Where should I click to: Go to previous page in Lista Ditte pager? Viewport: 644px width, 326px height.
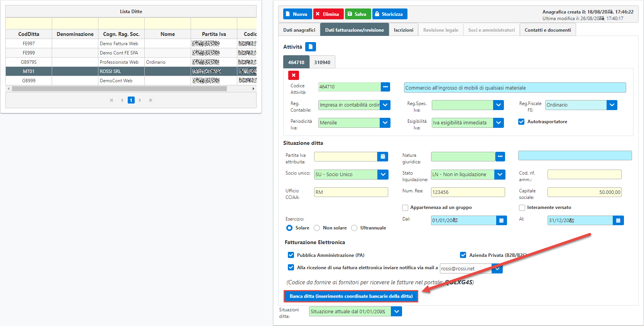point(122,100)
